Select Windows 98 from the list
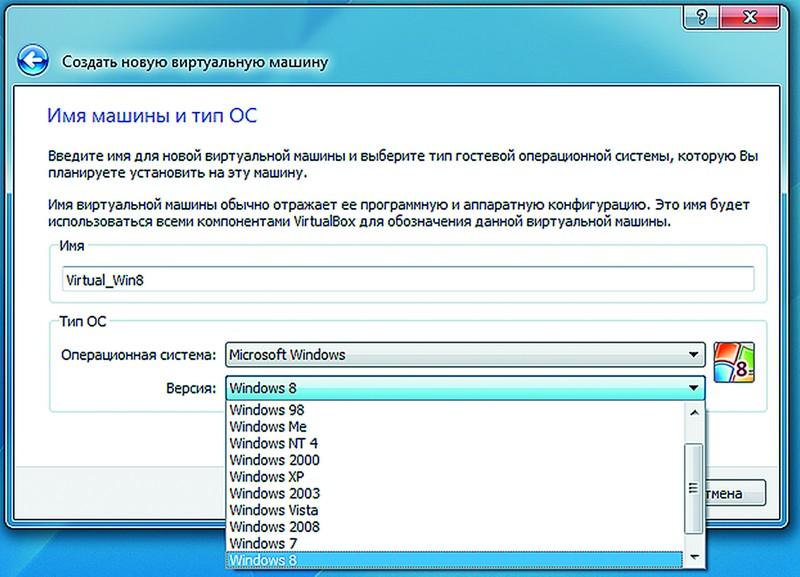 pos(455,410)
